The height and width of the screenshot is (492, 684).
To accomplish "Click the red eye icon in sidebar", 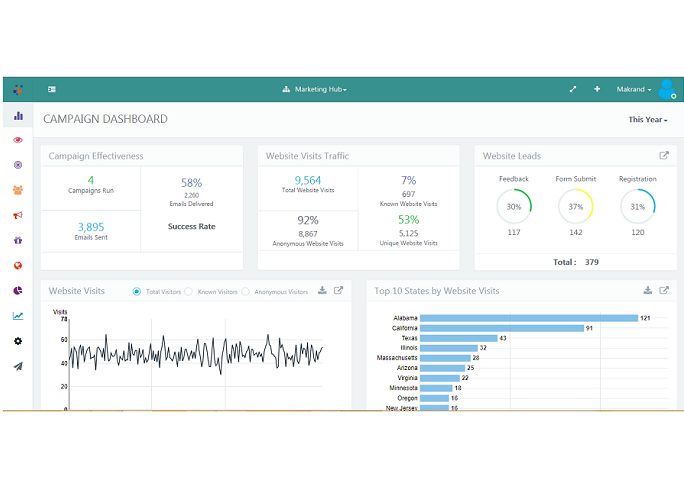I will tap(18, 140).
